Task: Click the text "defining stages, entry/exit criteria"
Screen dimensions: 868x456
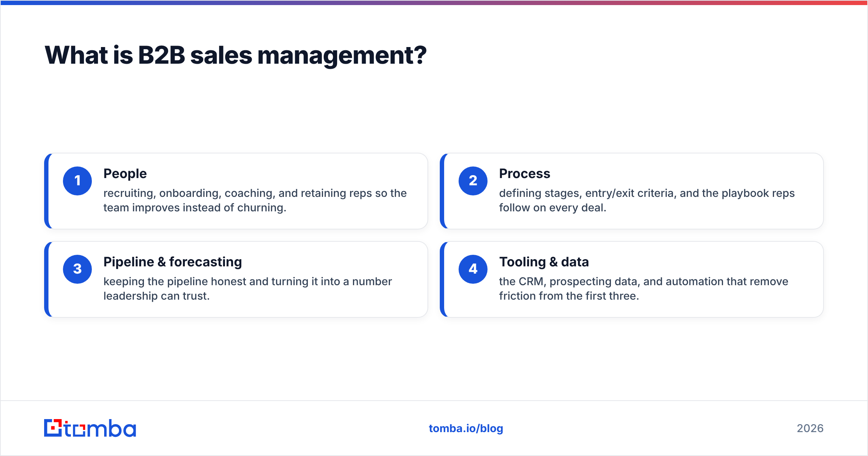Action: [x=587, y=194]
